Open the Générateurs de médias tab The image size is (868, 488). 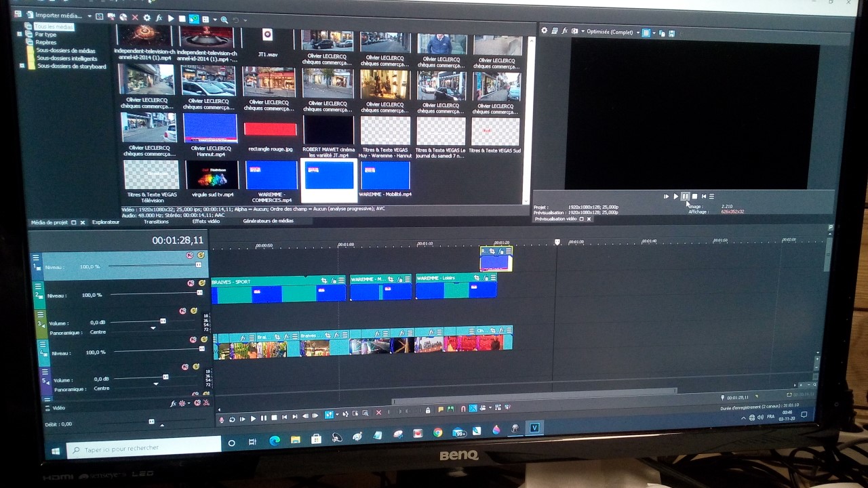[268, 221]
